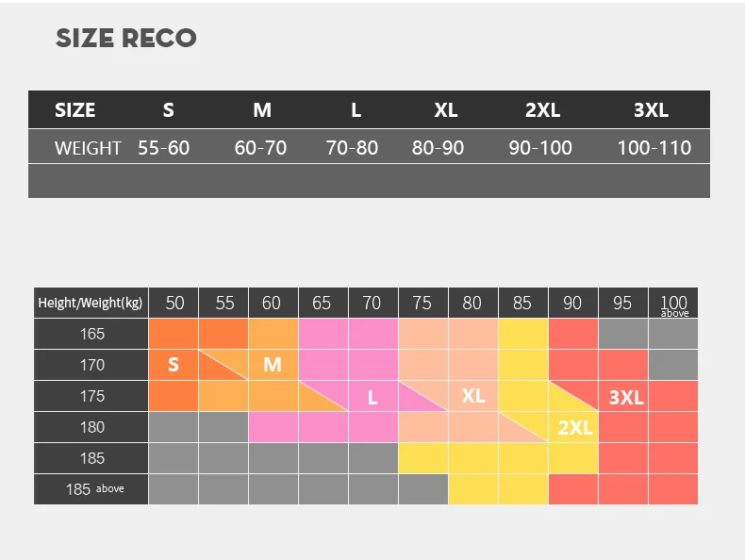Click the 65 weight column header
Screen dimensions: 745x560
click(323, 303)
